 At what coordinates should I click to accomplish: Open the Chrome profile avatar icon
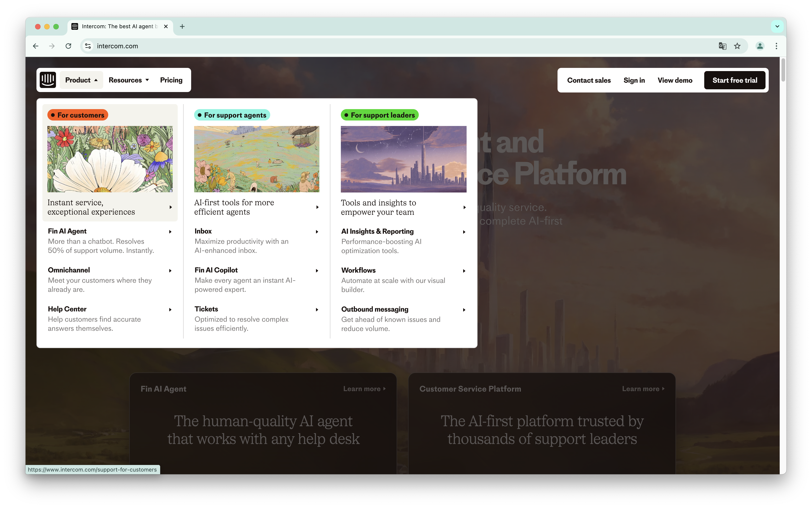click(x=760, y=46)
